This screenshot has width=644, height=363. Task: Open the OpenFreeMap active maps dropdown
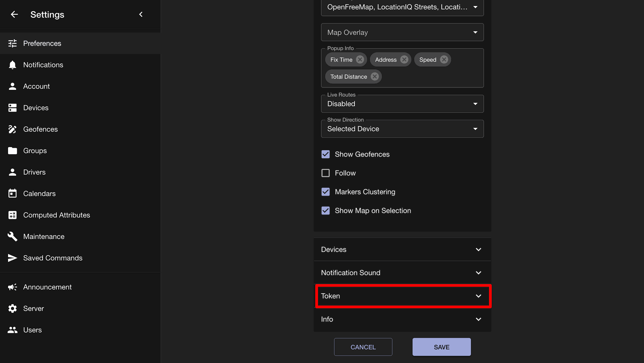pyautogui.click(x=402, y=7)
